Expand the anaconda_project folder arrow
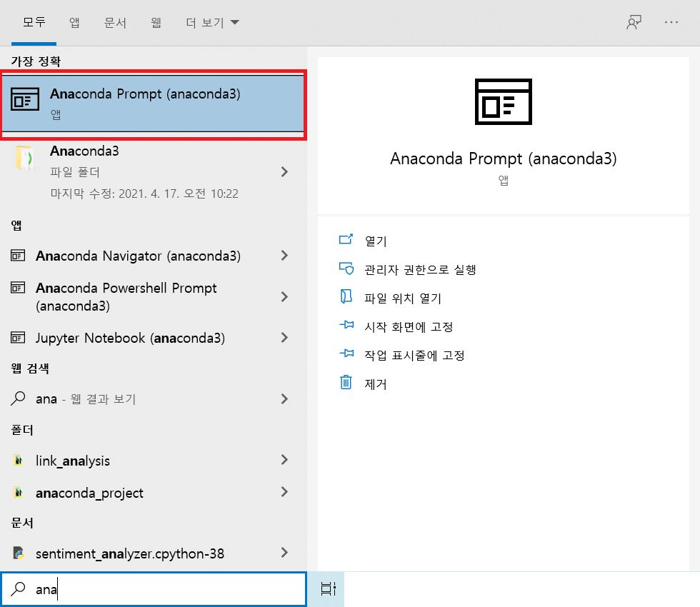This screenshot has height=607, width=700. (284, 492)
